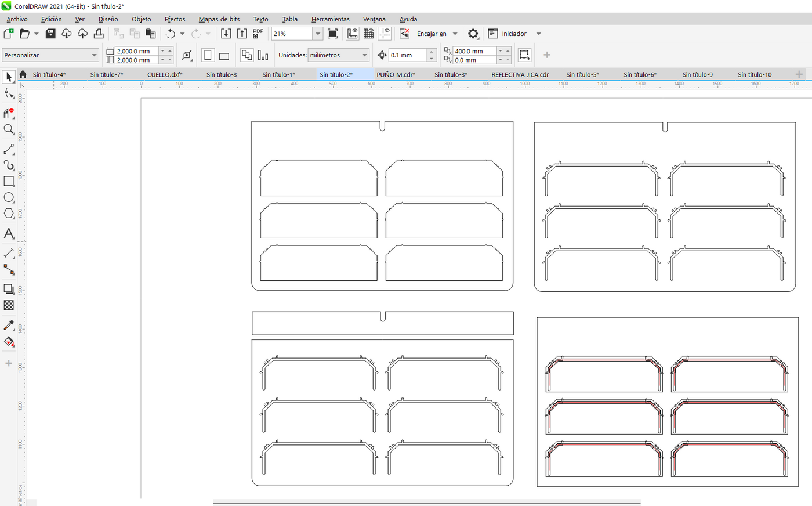Select the Zoom tool in toolbox
812x506 pixels.
click(x=9, y=129)
